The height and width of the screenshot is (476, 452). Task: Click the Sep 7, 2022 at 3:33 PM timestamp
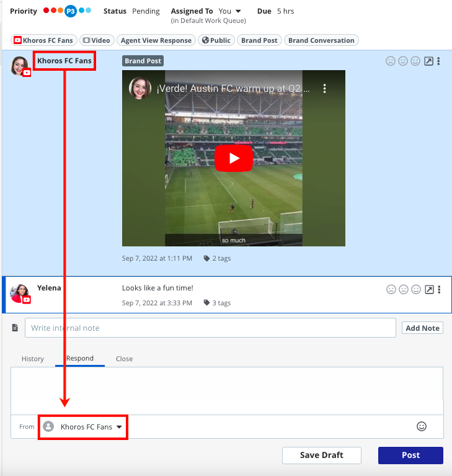[157, 303]
